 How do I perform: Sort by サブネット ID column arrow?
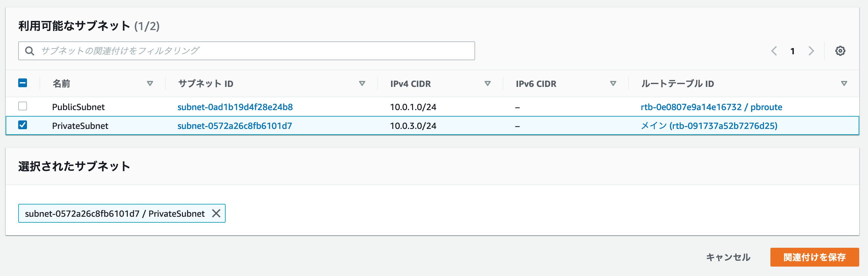click(362, 83)
